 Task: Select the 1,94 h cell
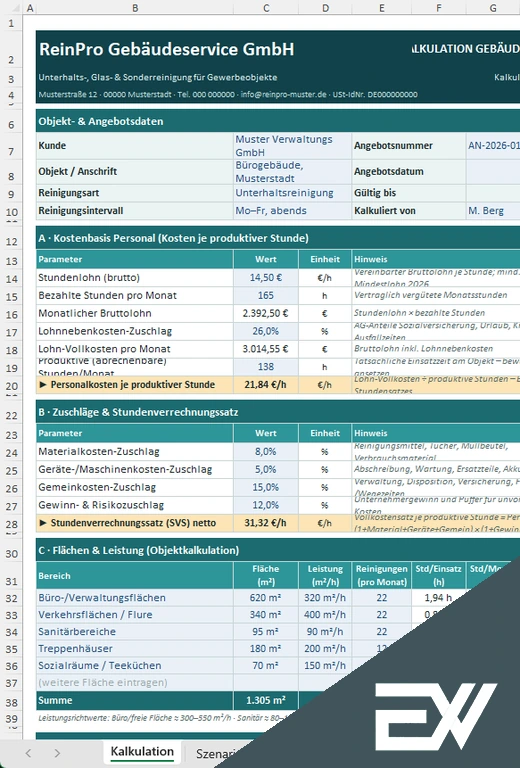pos(438,598)
